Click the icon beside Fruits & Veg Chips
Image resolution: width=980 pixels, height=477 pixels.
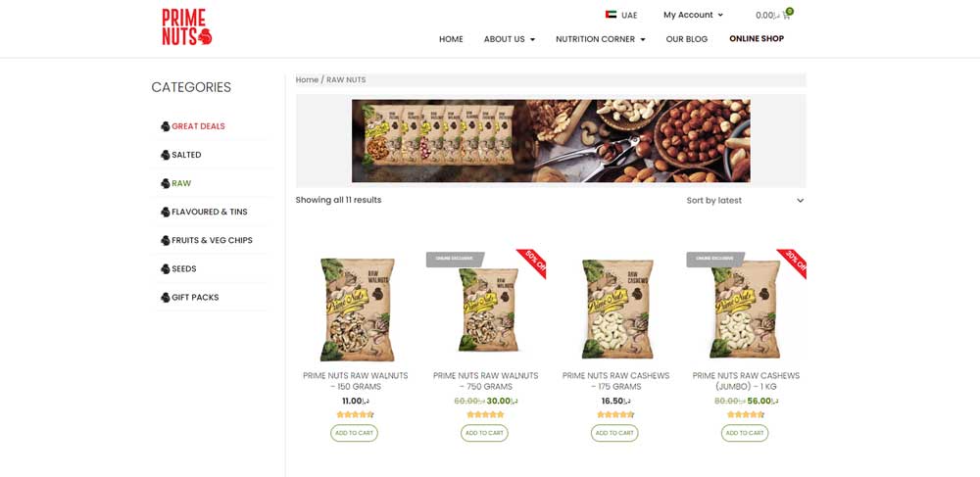click(165, 240)
